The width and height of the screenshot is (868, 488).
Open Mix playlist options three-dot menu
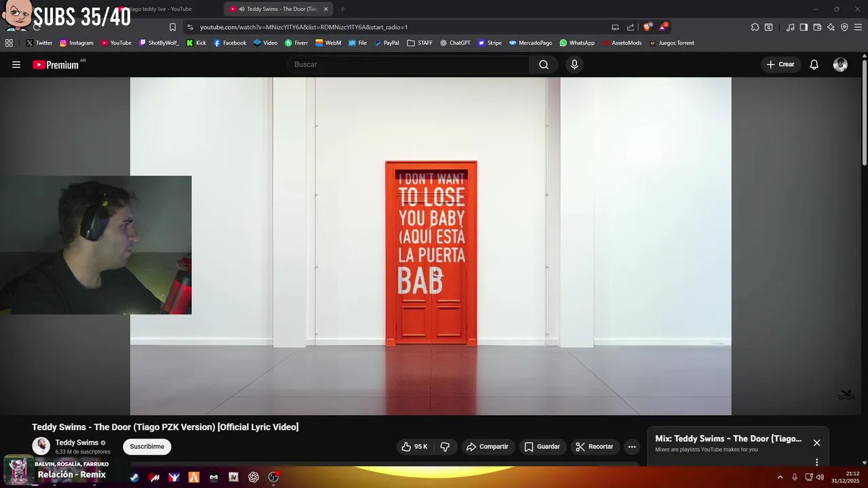coord(816,462)
